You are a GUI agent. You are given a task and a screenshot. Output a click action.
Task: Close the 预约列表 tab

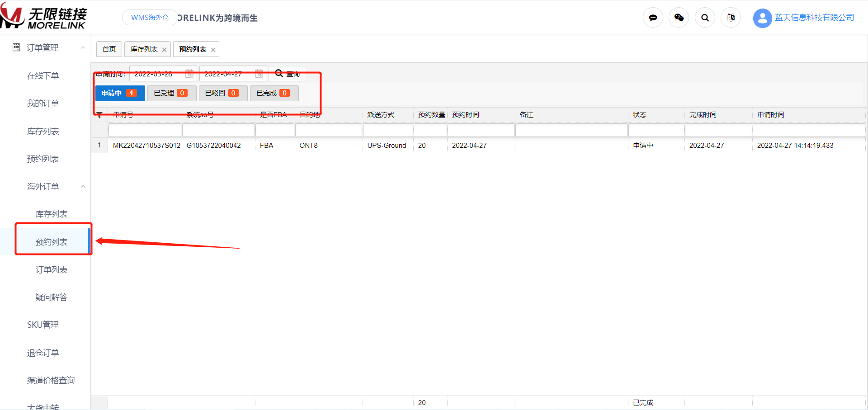click(x=213, y=50)
